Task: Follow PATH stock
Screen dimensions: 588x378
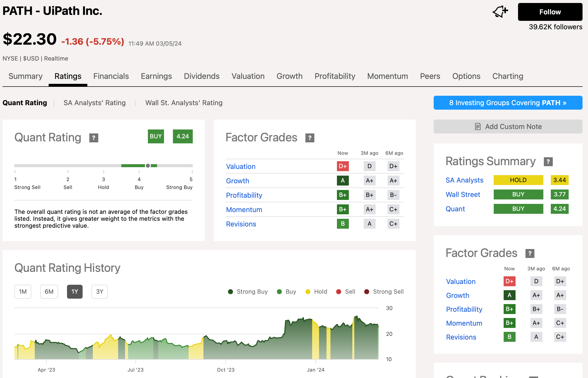Action: (550, 12)
